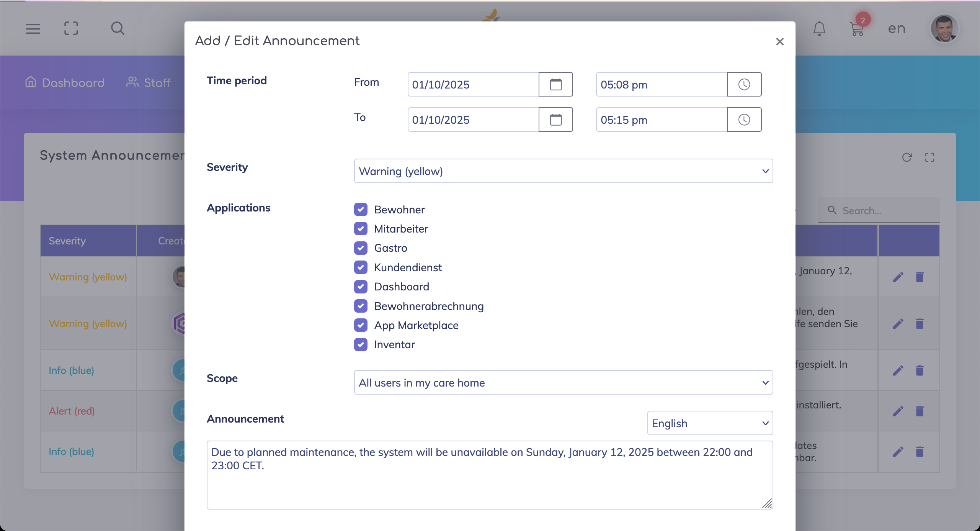Click the From time clock icon
The height and width of the screenshot is (531, 980).
[744, 84]
